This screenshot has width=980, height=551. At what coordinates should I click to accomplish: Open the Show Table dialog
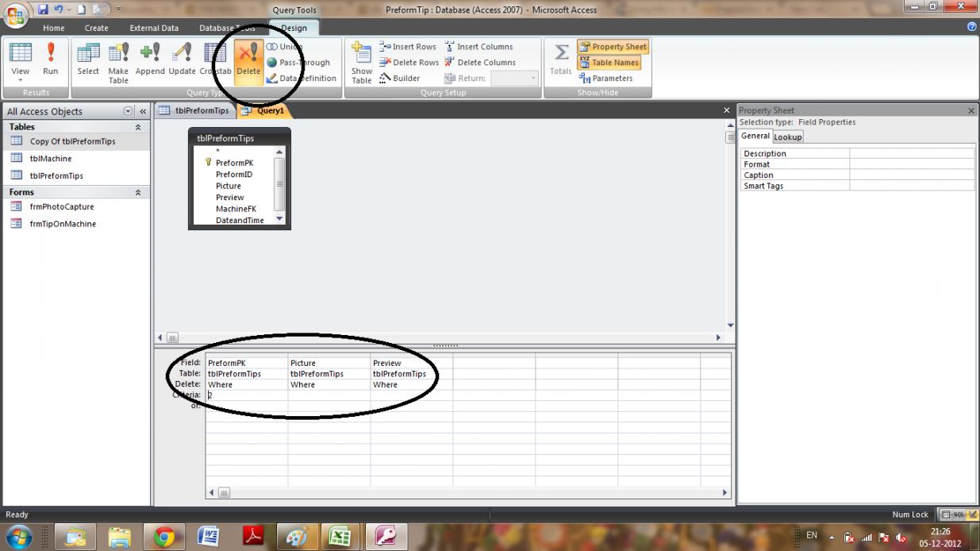click(362, 63)
